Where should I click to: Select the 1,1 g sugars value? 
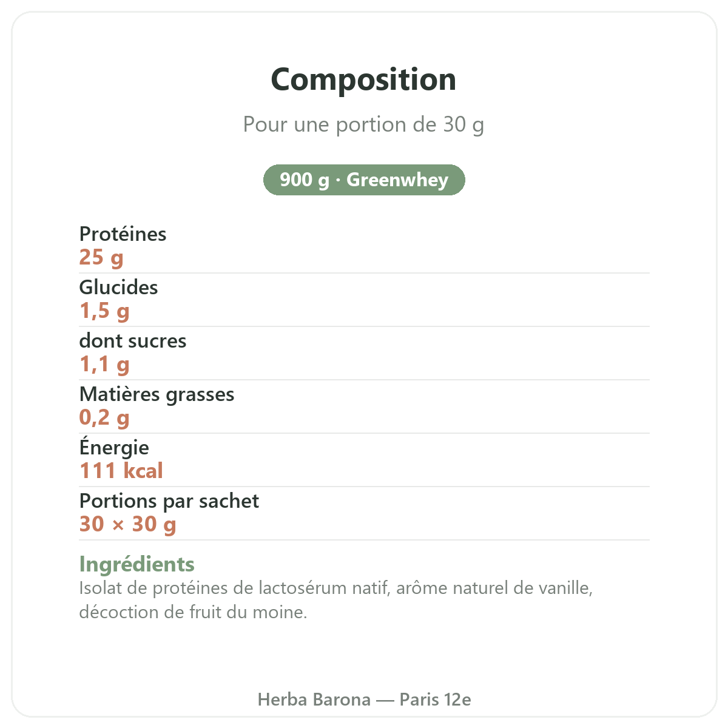(104, 364)
